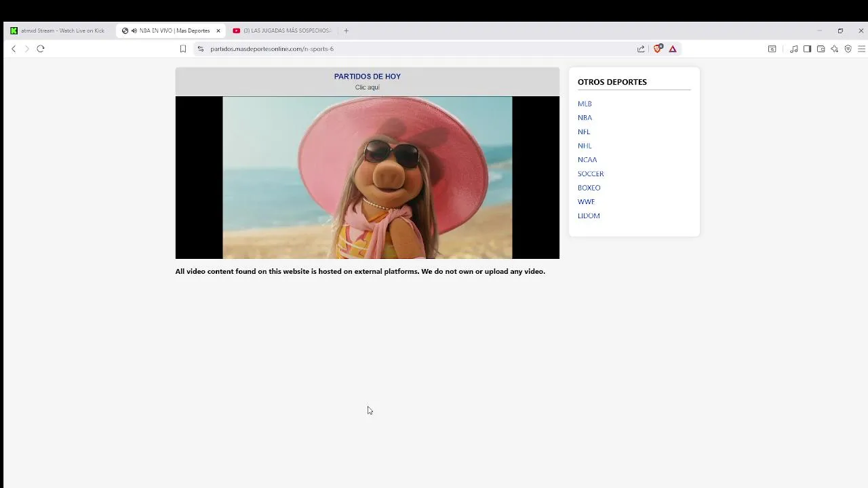This screenshot has width=868, height=488.
Task: Open Brave VPN shield icon
Action: coord(848,49)
